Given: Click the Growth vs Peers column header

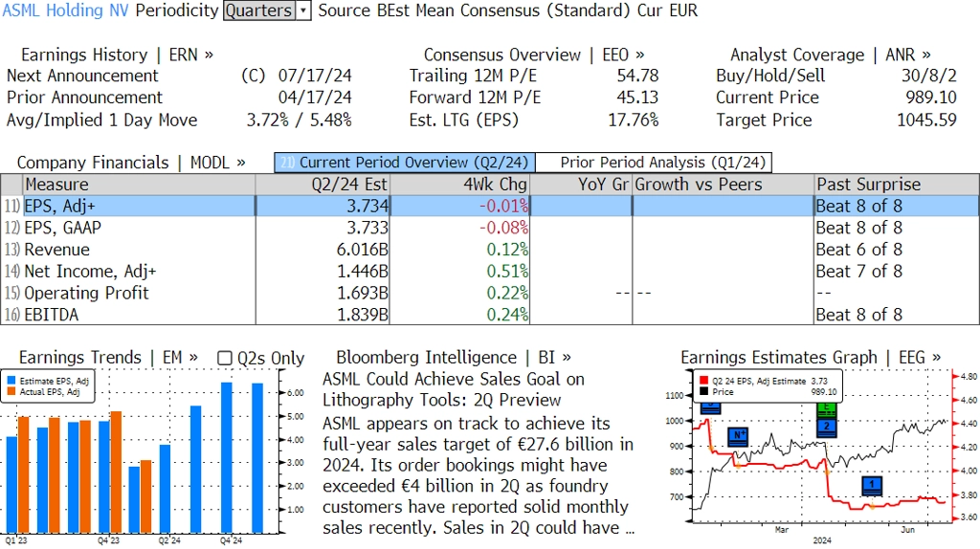Looking at the screenshot, I should click(724, 185).
